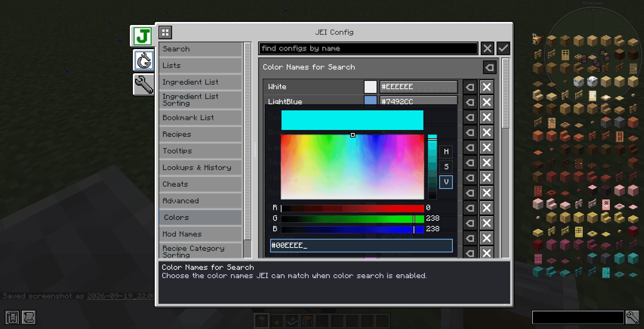The image size is (644, 329).
Task: Open the bookmark book icon at bottom left
Action: point(12,317)
